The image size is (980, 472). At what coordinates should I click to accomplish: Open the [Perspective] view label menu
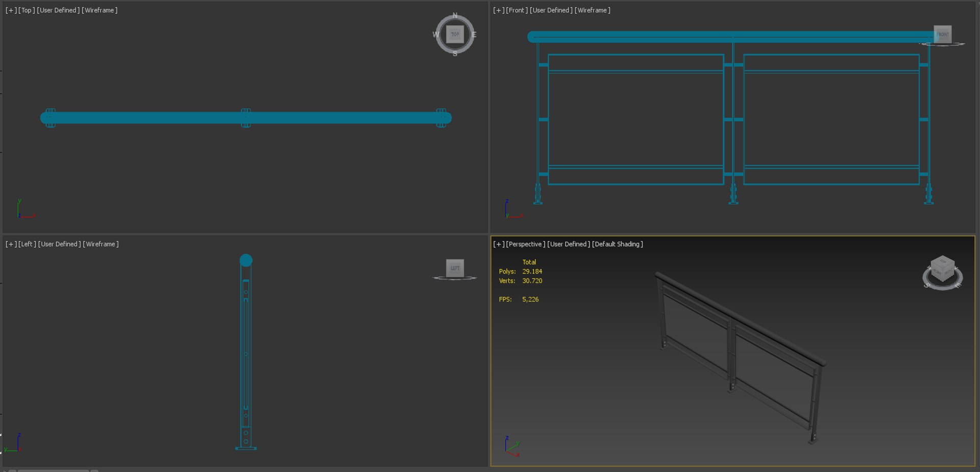point(525,244)
